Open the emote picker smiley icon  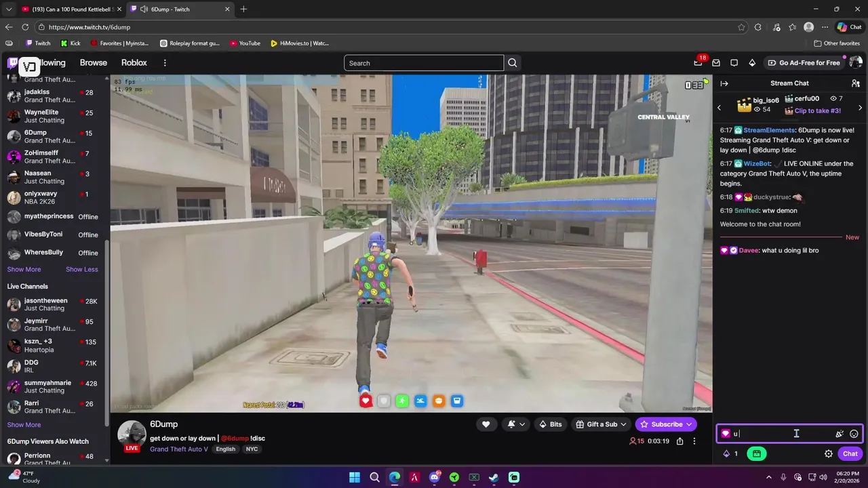tap(854, 434)
